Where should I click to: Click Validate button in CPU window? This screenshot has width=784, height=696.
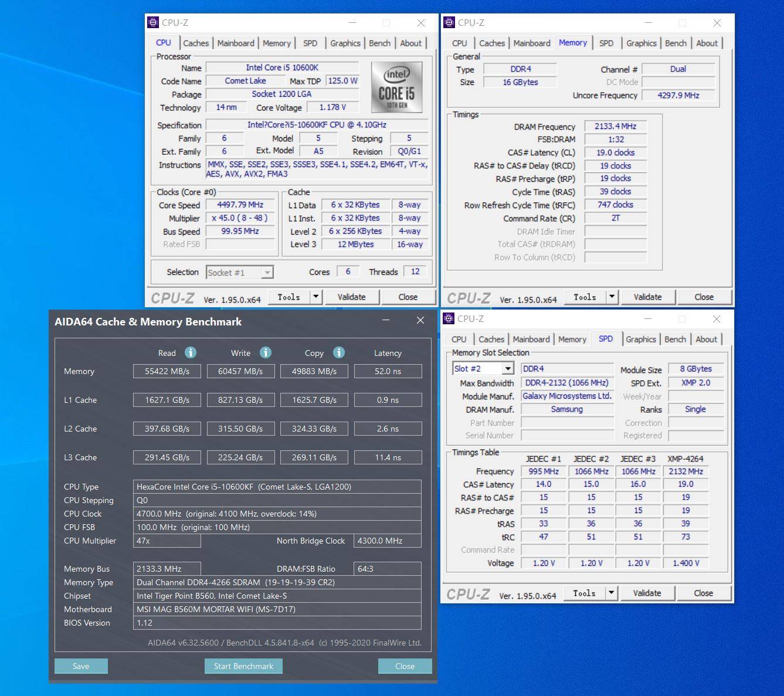click(351, 297)
